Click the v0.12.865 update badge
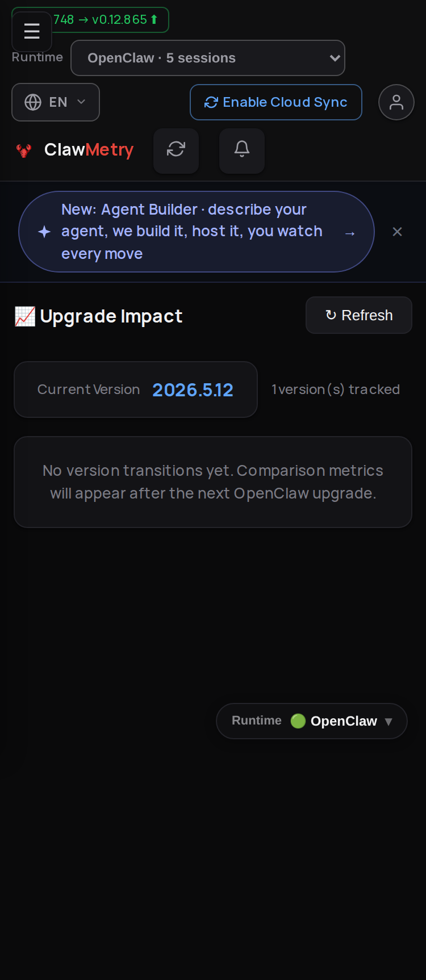The height and width of the screenshot is (980, 426). [x=110, y=20]
